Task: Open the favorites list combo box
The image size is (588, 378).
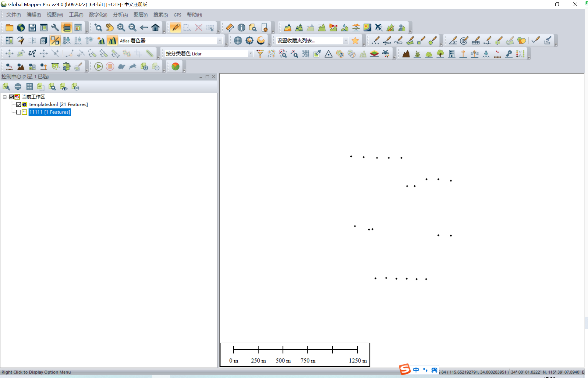Action: 345,41
